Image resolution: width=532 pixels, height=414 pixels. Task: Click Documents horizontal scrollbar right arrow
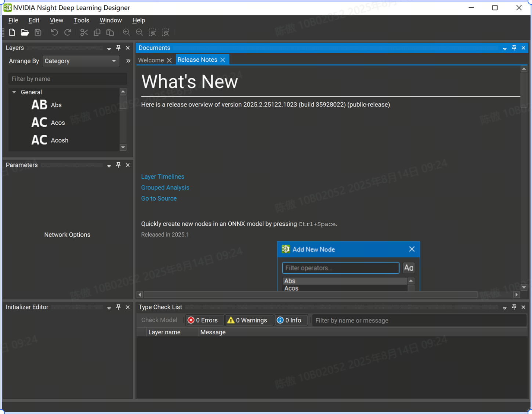517,295
